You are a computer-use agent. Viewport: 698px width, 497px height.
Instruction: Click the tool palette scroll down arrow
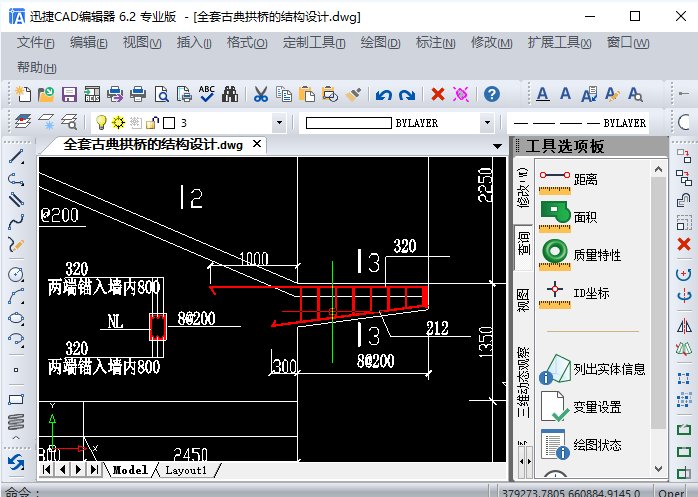(x=658, y=469)
